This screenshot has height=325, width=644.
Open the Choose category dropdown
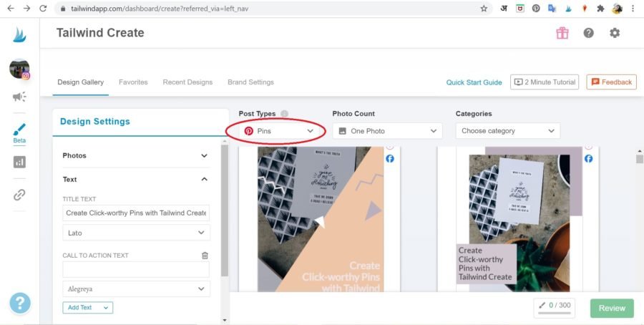[507, 131]
